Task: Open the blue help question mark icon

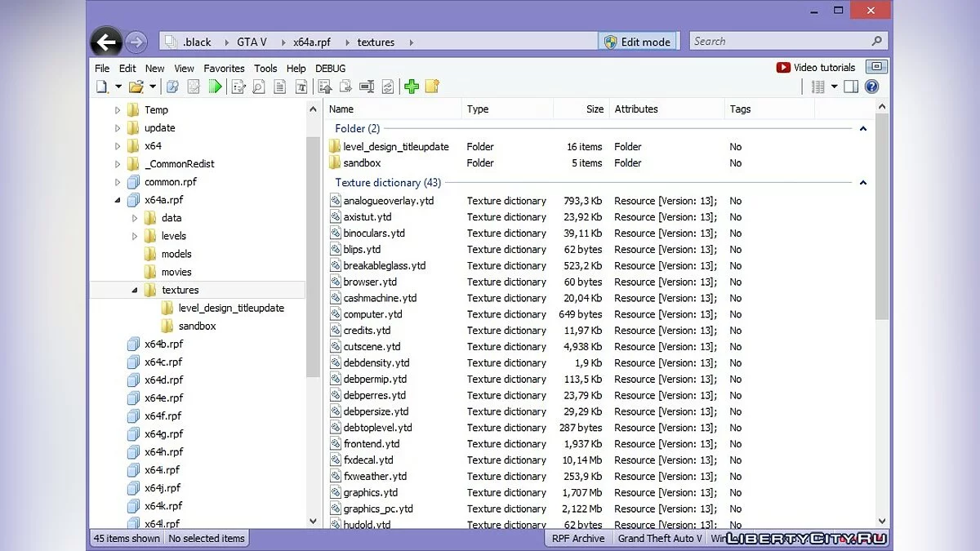Action: [x=871, y=87]
